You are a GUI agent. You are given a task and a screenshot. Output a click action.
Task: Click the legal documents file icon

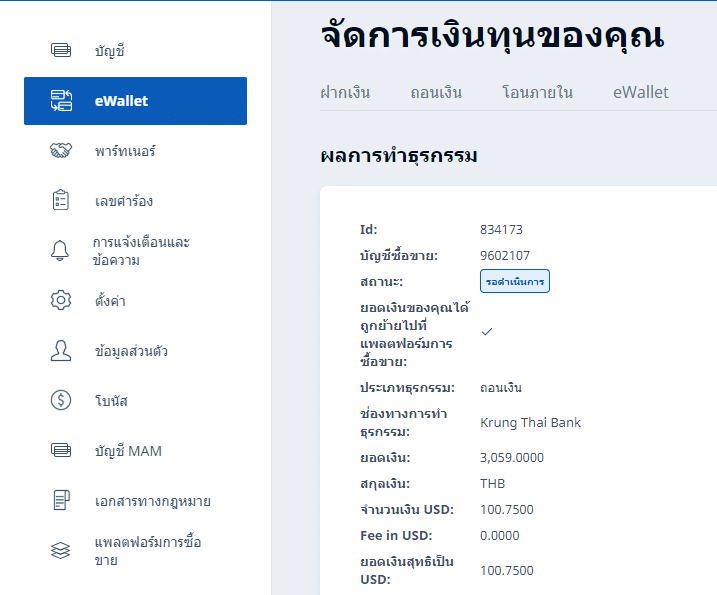[61, 500]
